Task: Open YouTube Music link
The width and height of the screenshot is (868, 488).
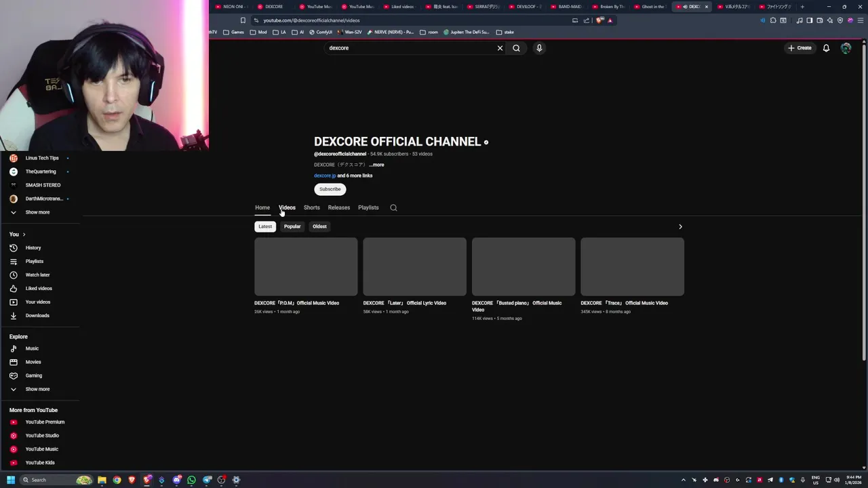Action: tap(41, 449)
